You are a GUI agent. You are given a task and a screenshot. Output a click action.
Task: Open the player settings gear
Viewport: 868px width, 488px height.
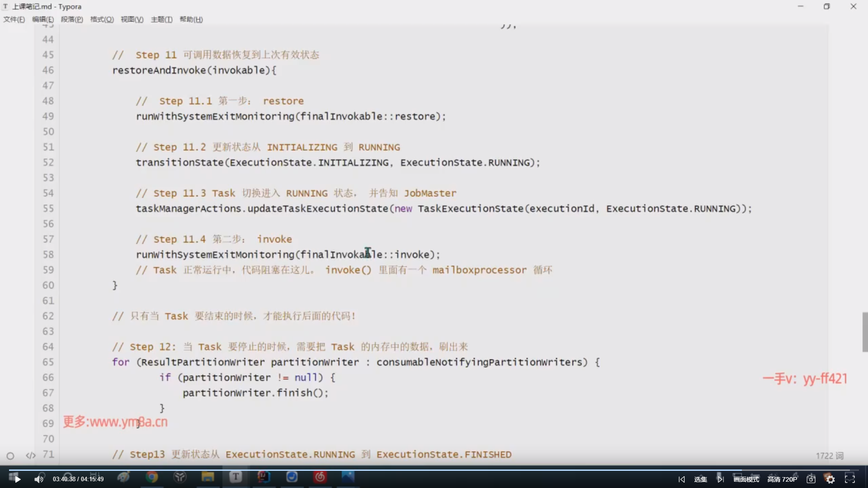pos(830,479)
